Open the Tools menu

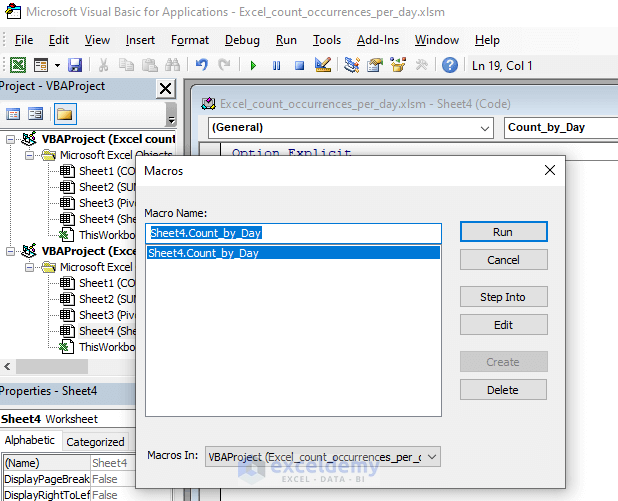(327, 40)
